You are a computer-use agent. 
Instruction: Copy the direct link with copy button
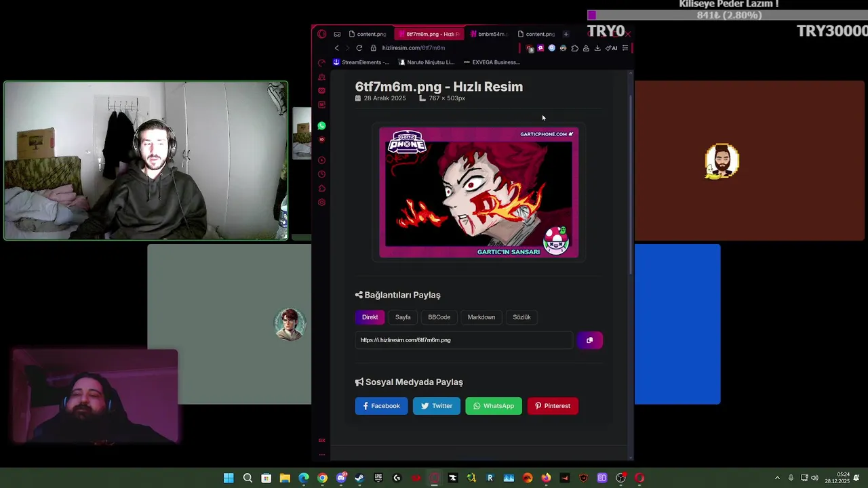coord(589,340)
